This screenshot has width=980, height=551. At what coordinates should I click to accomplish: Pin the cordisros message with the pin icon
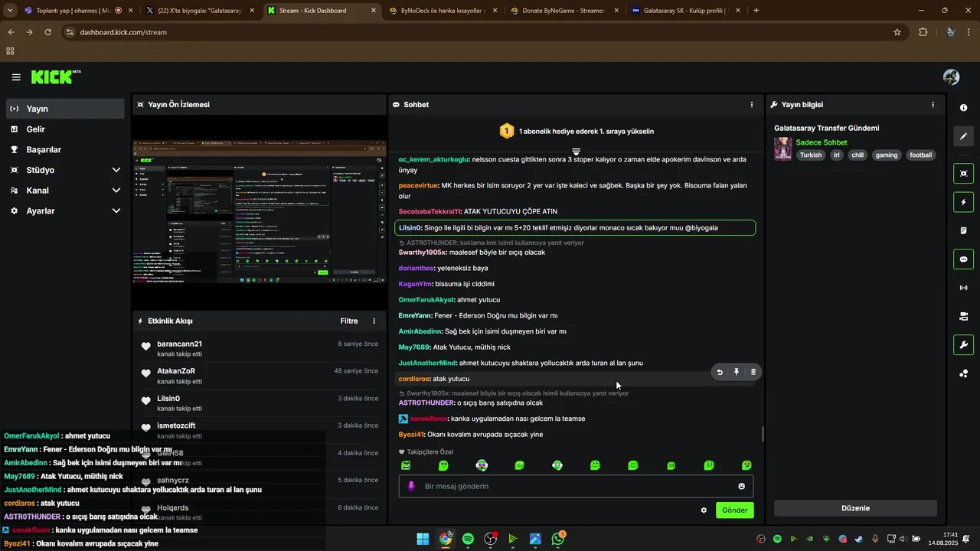point(737,372)
